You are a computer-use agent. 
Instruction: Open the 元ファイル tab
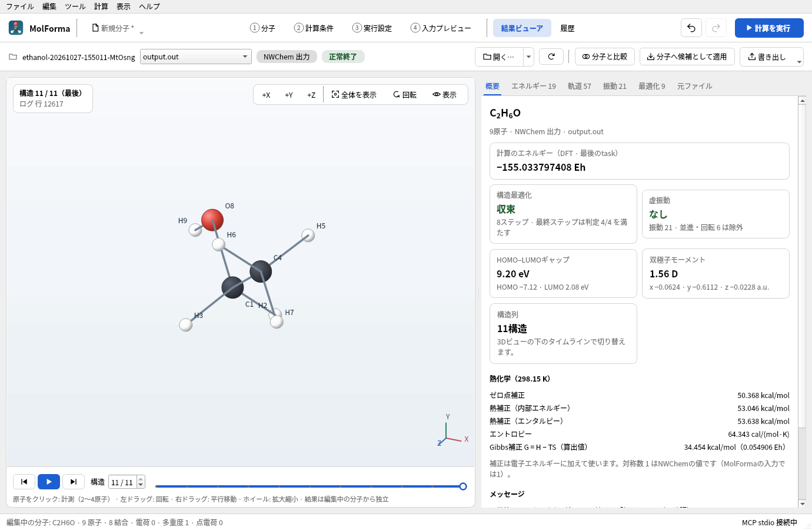tap(695, 86)
